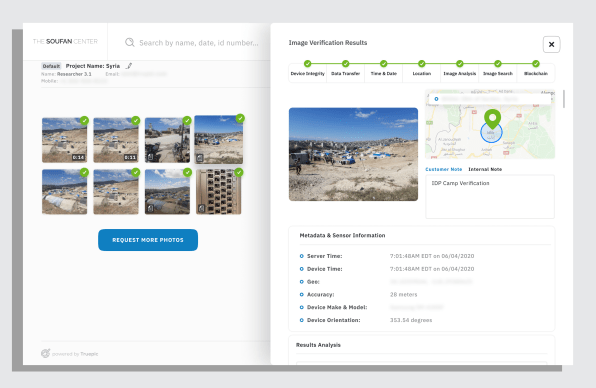The height and width of the screenshot is (388, 596).
Task: Click the large verified camp photo
Action: (x=353, y=154)
